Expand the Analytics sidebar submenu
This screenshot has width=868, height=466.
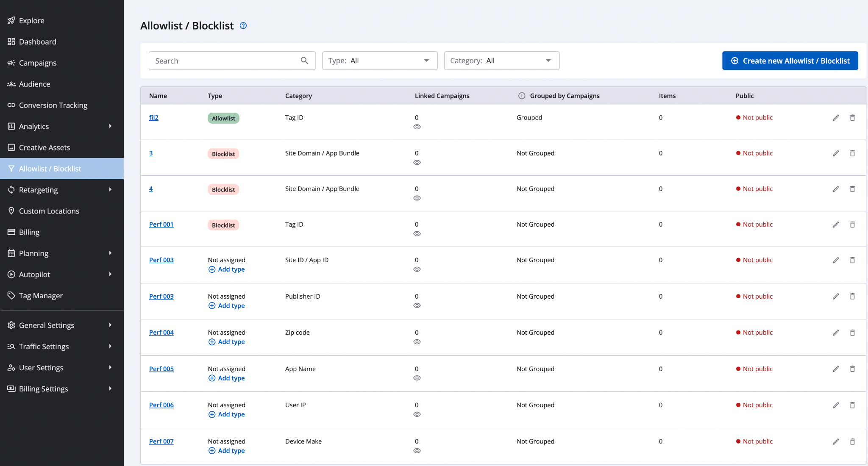(110, 126)
